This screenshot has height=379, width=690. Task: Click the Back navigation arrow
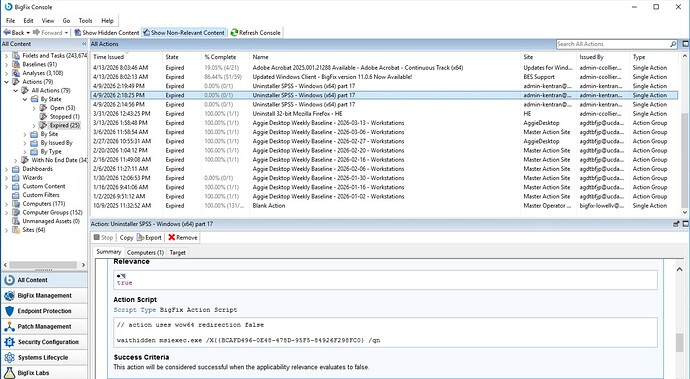click(14, 33)
